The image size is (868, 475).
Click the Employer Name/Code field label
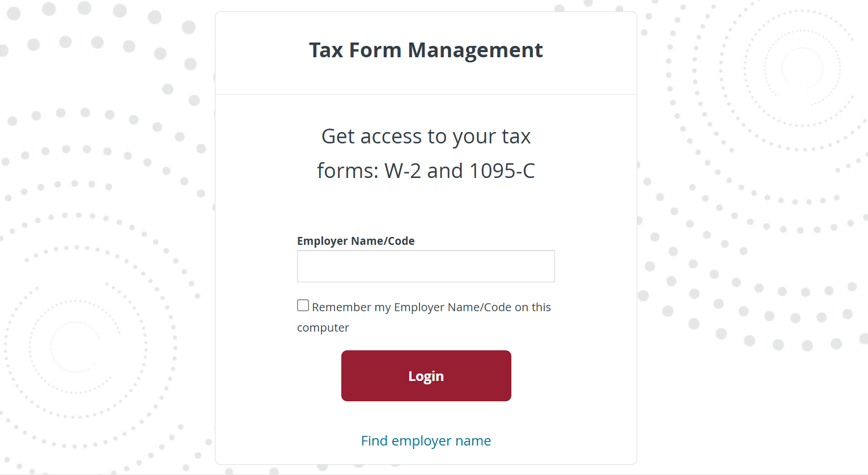point(356,241)
